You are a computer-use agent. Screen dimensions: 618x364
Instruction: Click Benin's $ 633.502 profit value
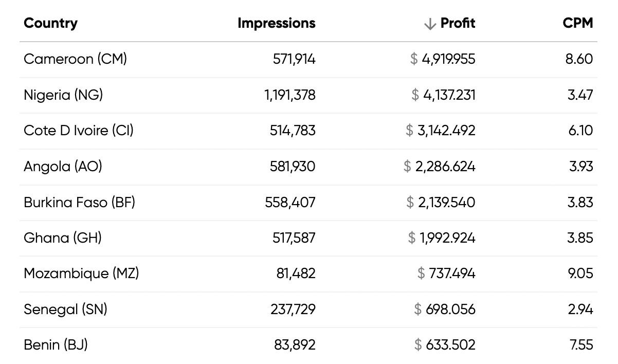(x=445, y=345)
